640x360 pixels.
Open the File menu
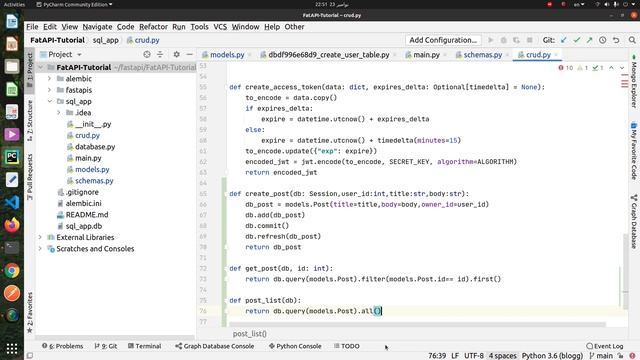[x=32, y=27]
